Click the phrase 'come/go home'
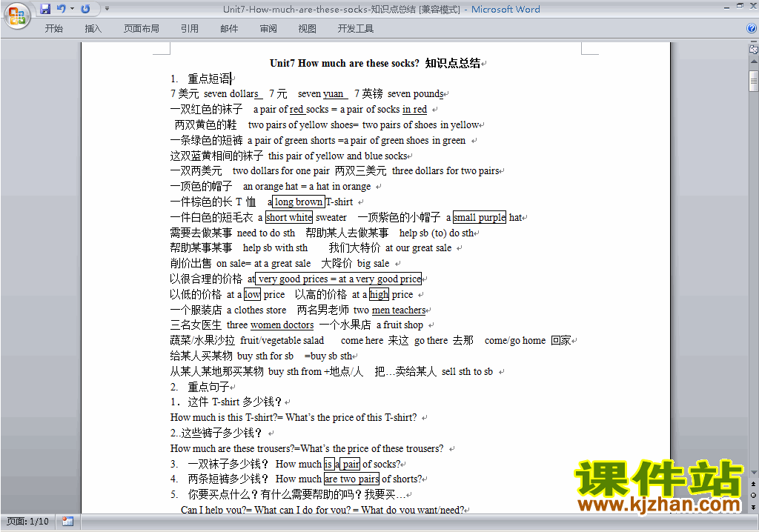The width and height of the screenshot is (759, 532). point(515,340)
